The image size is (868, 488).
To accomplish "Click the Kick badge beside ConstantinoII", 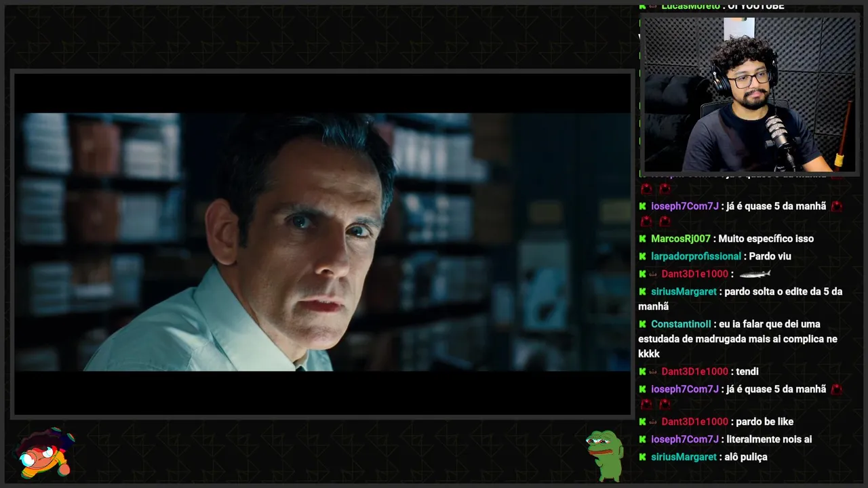I will [x=642, y=324].
